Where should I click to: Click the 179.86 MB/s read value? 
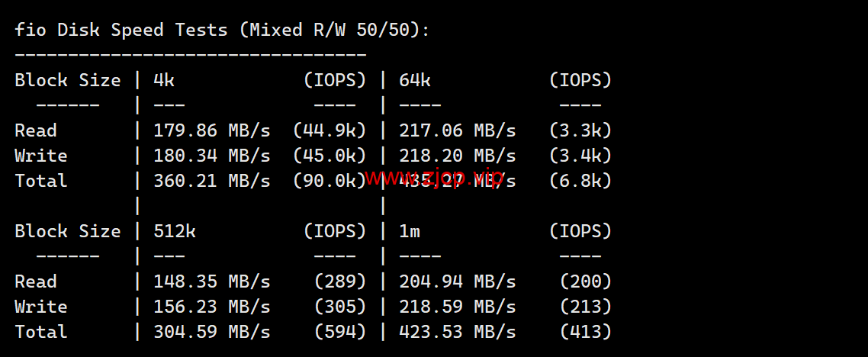click(212, 130)
